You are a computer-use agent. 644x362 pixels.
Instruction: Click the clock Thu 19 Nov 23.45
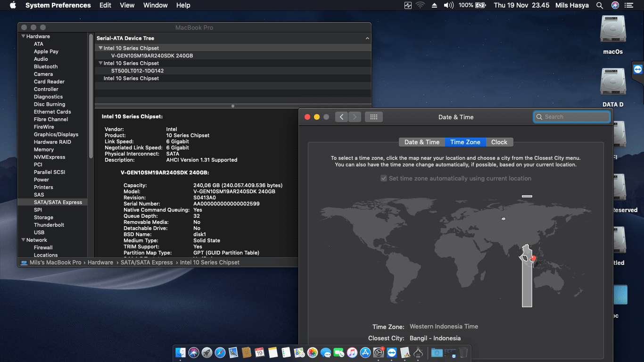[x=521, y=5]
